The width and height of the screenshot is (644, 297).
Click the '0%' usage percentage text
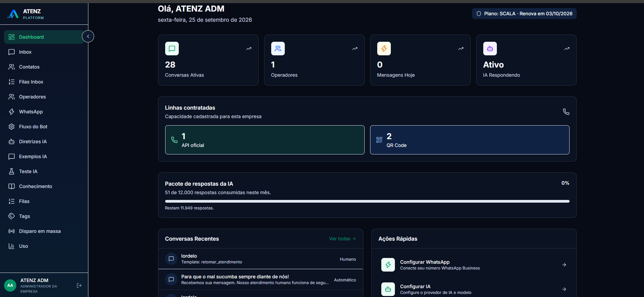565,183
